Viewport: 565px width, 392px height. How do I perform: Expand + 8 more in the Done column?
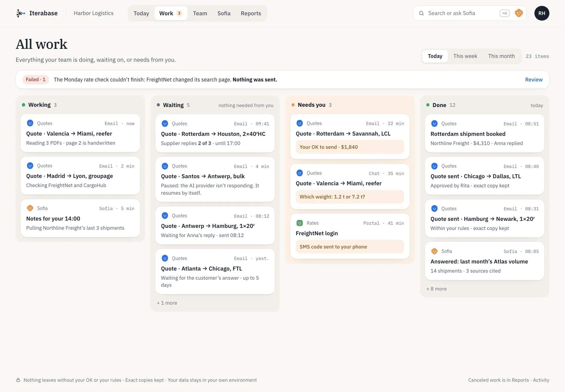pyautogui.click(x=436, y=289)
